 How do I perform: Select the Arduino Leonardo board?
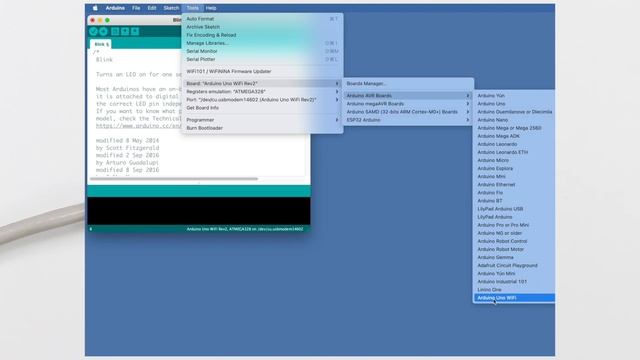[514, 144]
